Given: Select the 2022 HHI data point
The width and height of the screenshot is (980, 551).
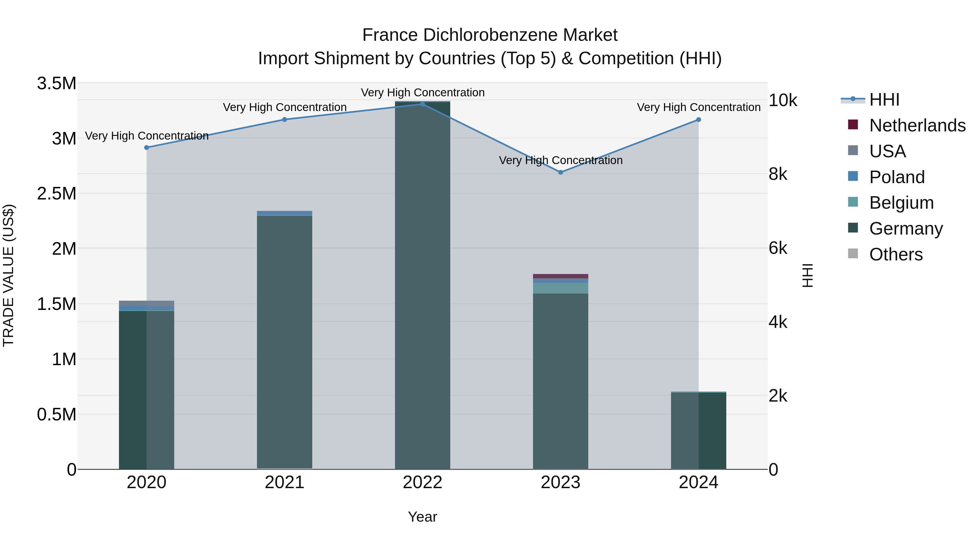Looking at the screenshot, I should tap(422, 104).
